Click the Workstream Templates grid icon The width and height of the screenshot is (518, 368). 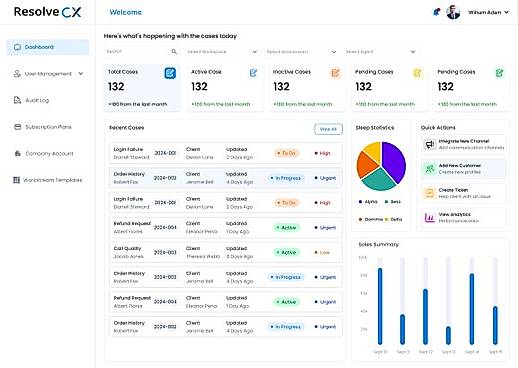16,180
